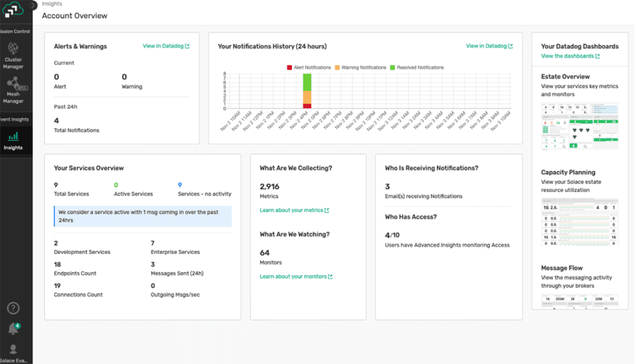Screen dimensions: 635x364
Task: Open Learn about your monitors link
Action: [296, 277]
